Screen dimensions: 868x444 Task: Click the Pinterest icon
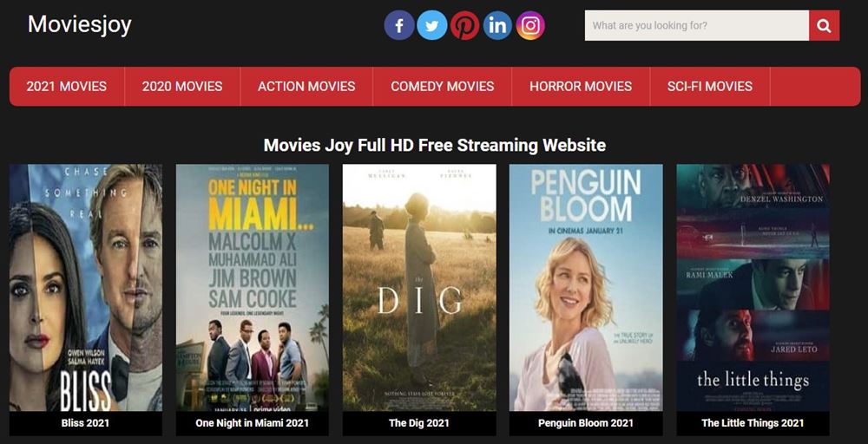[465, 26]
